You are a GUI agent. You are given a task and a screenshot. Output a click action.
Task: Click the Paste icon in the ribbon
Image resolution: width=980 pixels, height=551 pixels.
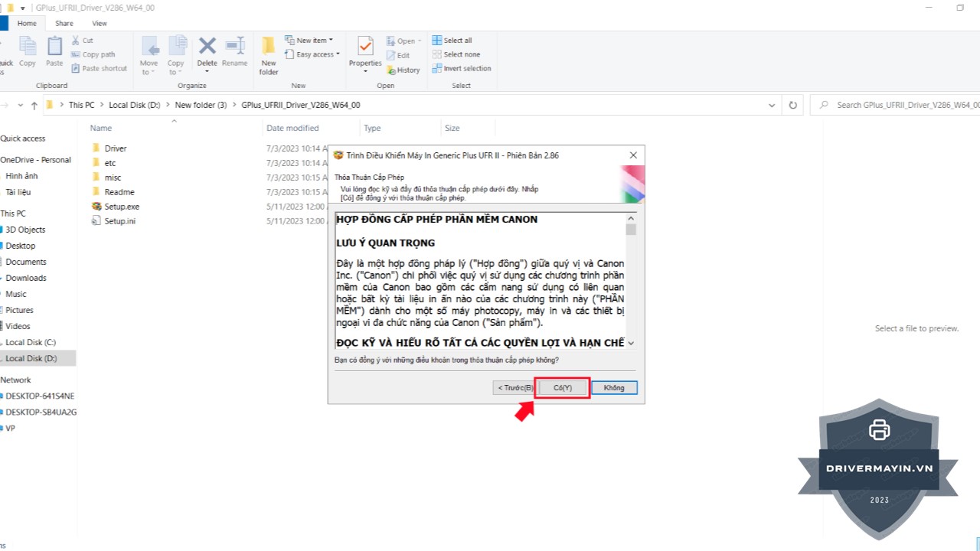coord(54,52)
